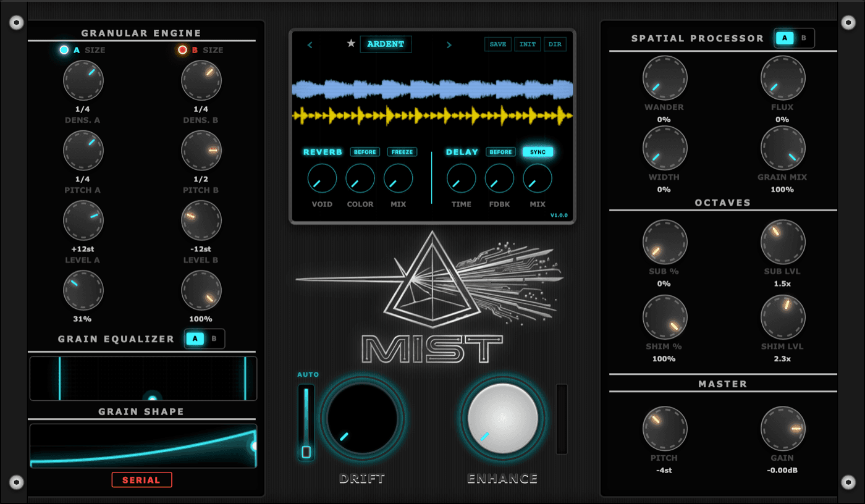
Task: Click the MIST prism logo
Action: click(429, 280)
